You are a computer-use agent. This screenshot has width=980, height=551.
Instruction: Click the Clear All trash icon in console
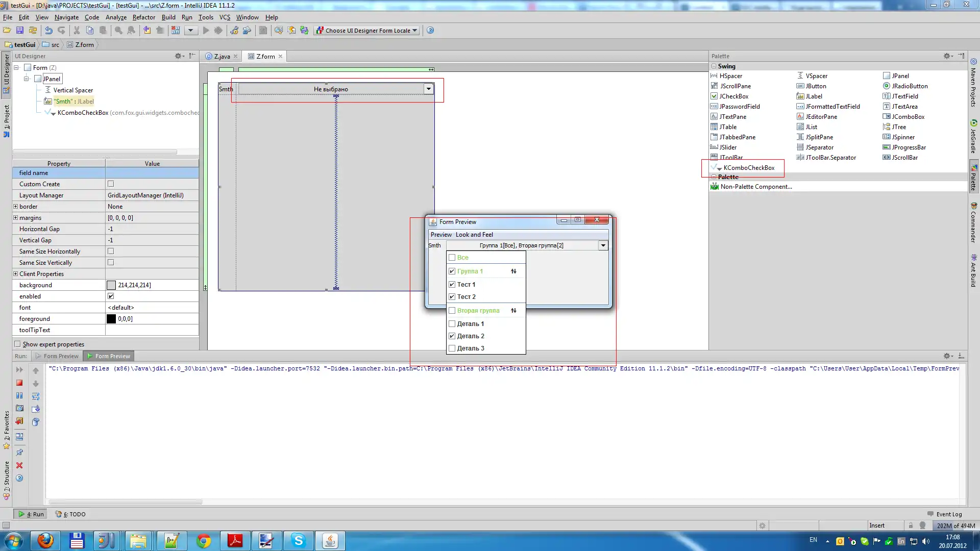pyautogui.click(x=36, y=422)
